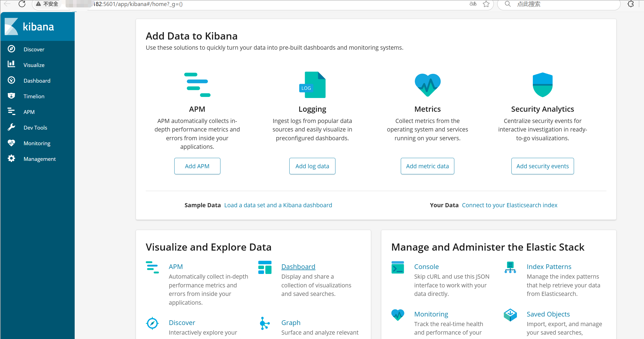Screen dimensions: 644x339
Task: Click the Add metric data button
Action: [x=427, y=166]
